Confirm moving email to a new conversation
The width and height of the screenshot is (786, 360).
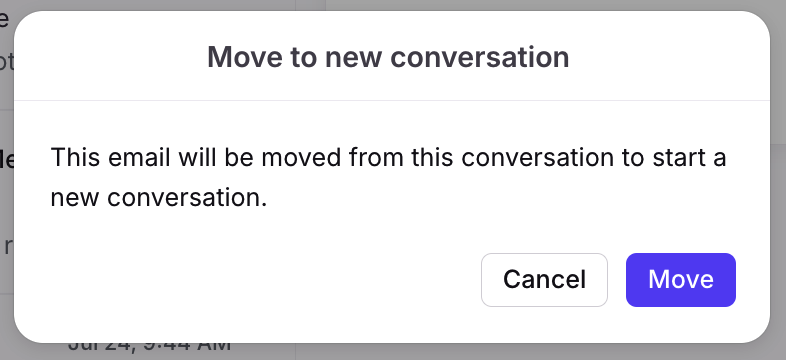pyautogui.click(x=681, y=280)
